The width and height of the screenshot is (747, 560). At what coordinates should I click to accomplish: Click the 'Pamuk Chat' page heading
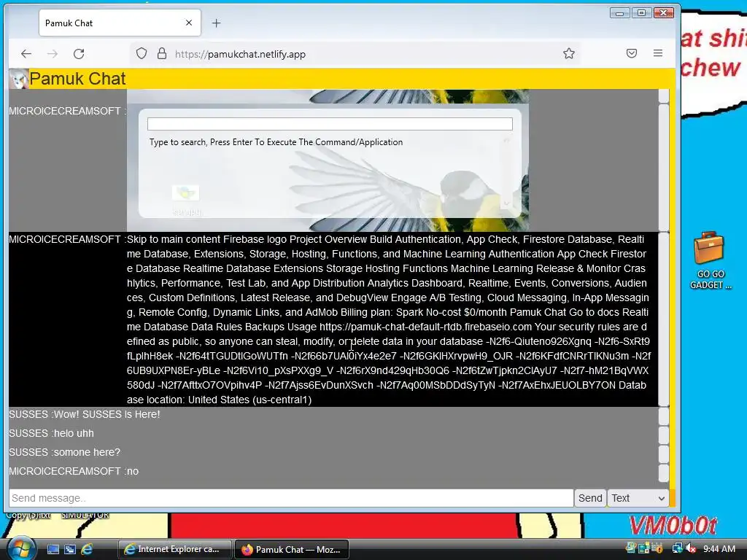click(77, 79)
